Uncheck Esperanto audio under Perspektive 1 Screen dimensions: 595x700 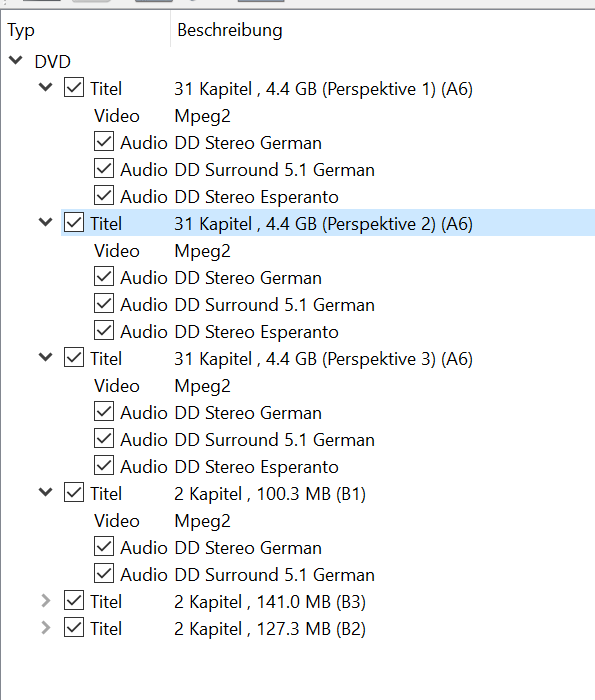104,196
